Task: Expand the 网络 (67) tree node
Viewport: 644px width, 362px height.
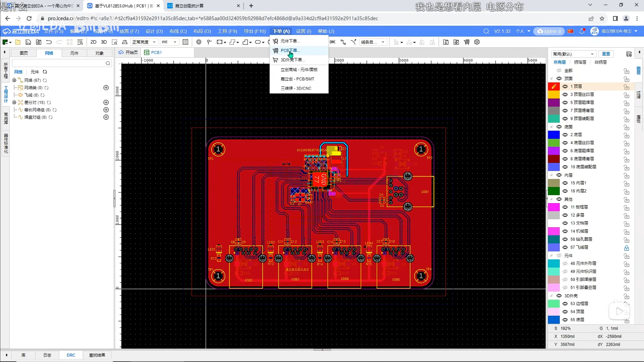Action: coord(14,80)
